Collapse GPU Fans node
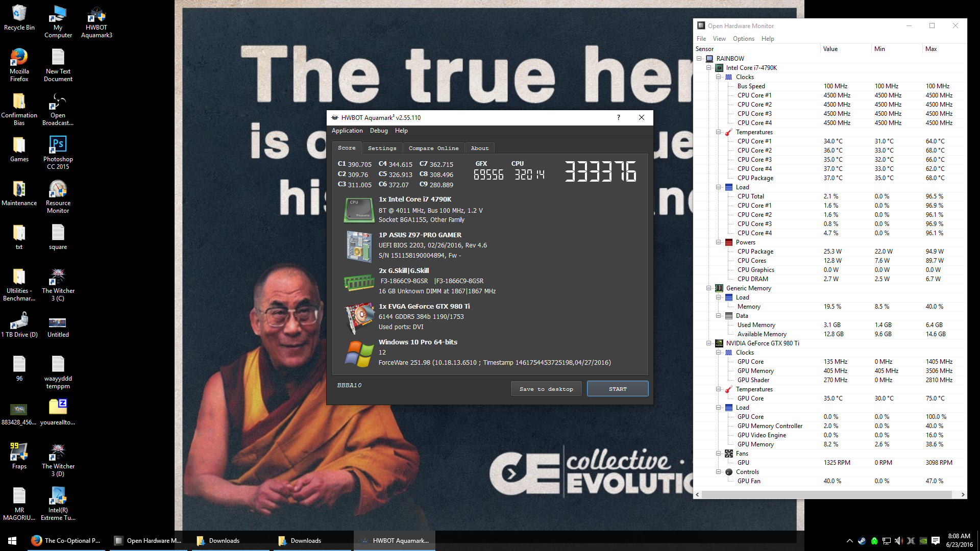980x551 pixels. [719, 454]
